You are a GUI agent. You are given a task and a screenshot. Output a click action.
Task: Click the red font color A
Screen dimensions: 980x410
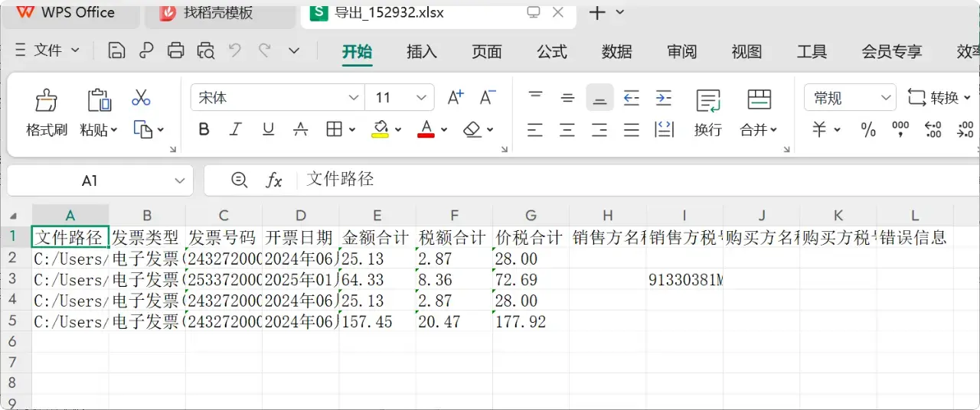pyautogui.click(x=426, y=129)
